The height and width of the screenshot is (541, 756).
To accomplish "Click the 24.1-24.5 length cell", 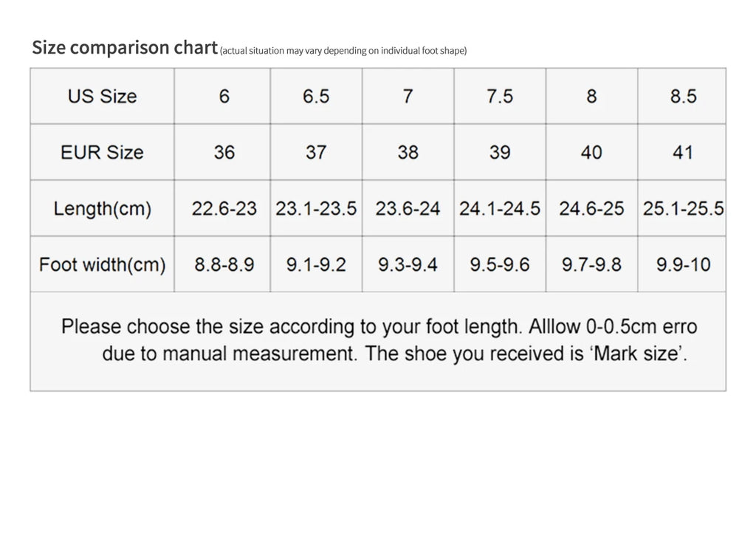I will (500, 208).
